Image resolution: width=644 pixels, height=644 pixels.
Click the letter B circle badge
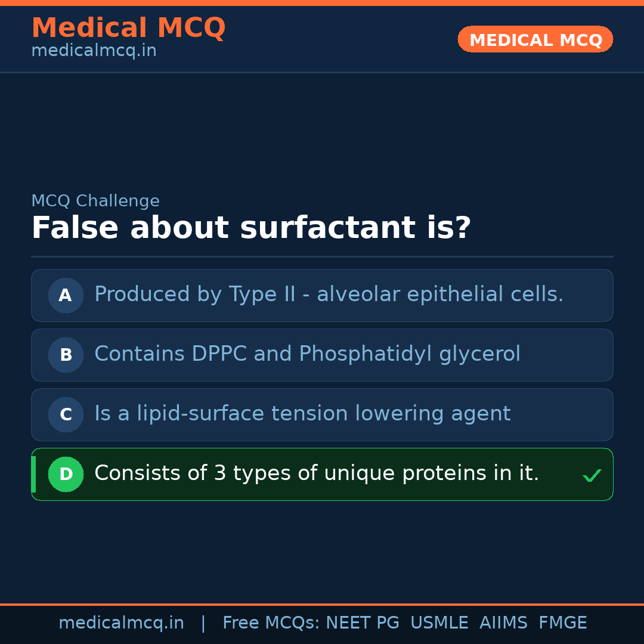point(66,355)
